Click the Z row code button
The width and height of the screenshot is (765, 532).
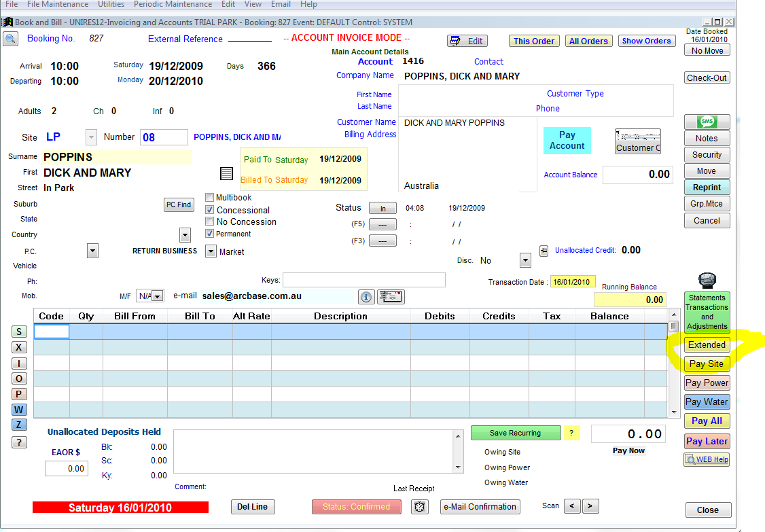pyautogui.click(x=19, y=425)
